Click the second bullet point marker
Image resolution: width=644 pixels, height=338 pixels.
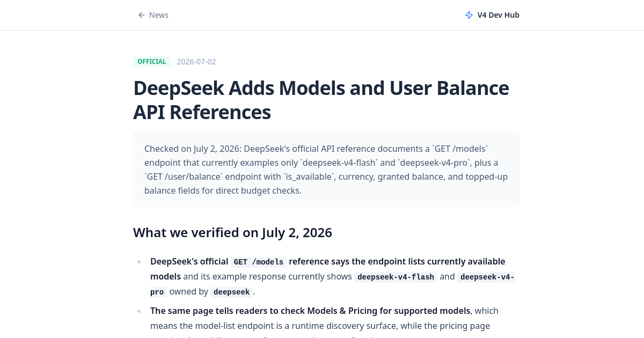click(139, 311)
